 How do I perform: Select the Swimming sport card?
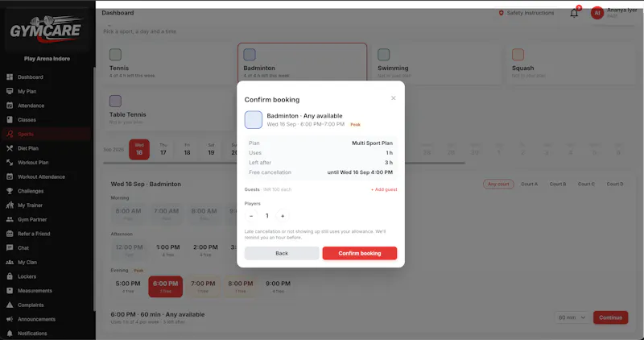[436, 64]
